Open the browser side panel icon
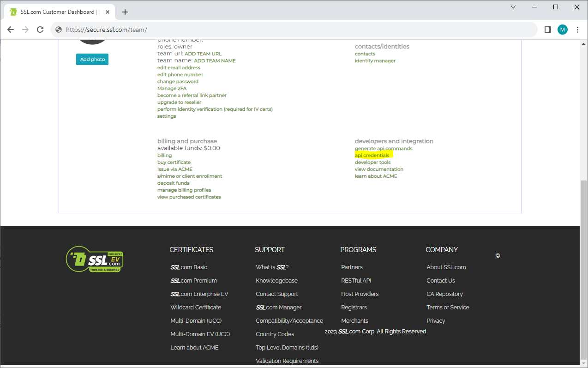Screen dimensions: 588x368 [x=547, y=29]
